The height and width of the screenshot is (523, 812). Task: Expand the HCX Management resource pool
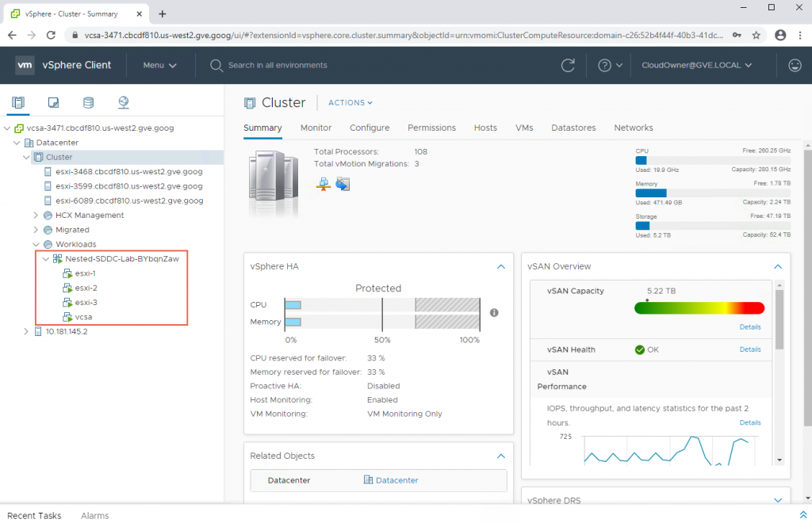tap(36, 216)
